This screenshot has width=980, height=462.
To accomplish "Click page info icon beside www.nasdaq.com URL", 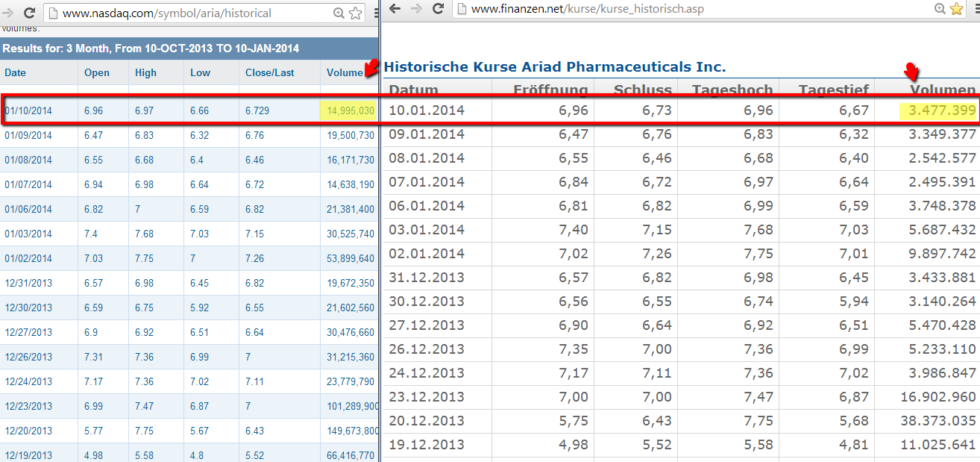I will click(53, 13).
